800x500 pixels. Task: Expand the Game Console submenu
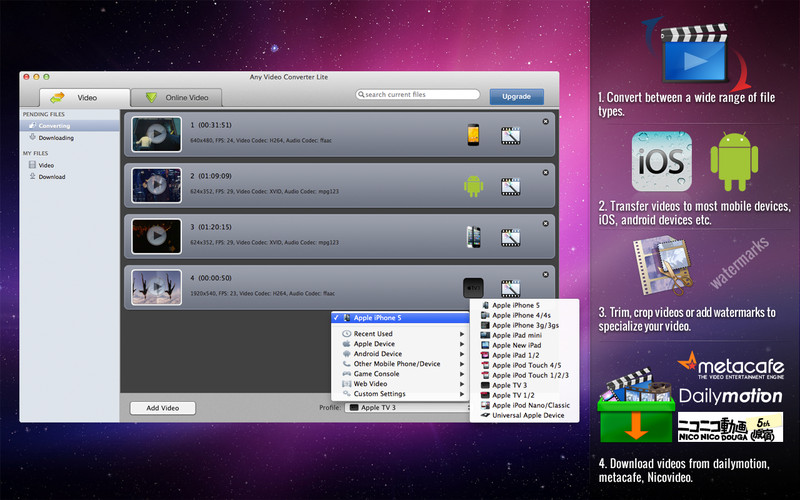pyautogui.click(x=400, y=373)
